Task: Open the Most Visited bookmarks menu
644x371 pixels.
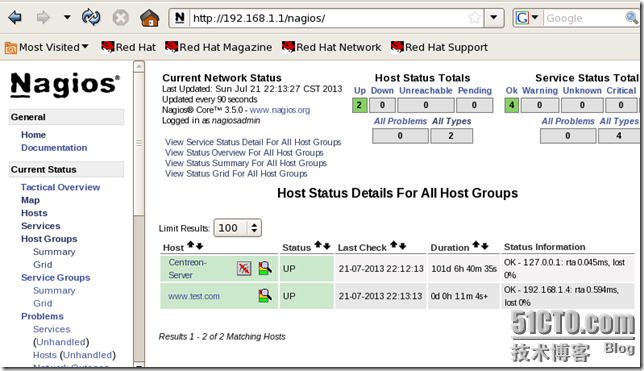Action: click(46, 48)
